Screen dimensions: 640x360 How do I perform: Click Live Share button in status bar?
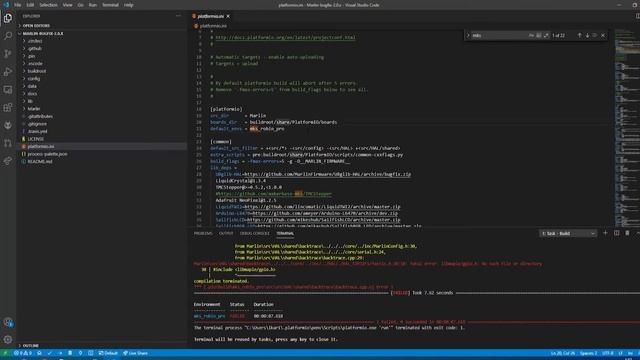point(136,353)
